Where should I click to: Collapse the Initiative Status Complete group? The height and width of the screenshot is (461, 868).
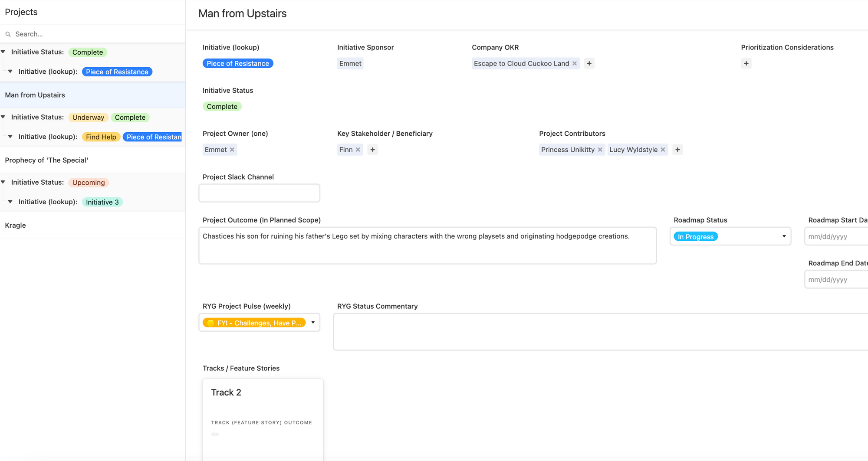click(x=3, y=52)
